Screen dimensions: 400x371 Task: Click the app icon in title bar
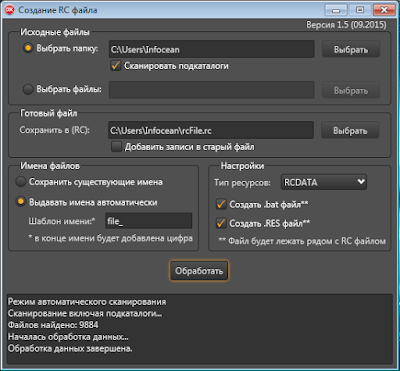tap(9, 10)
